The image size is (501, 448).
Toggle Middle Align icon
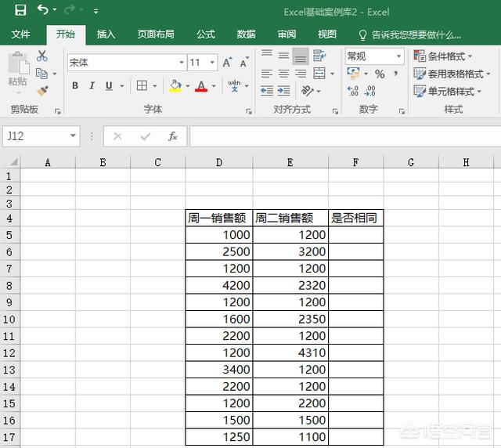(x=283, y=56)
